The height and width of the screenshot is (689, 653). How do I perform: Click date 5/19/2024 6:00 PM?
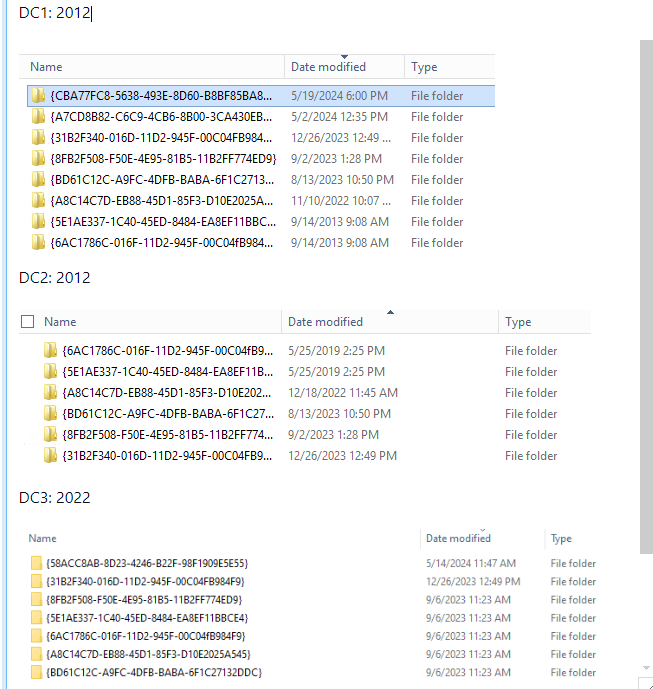point(339,96)
